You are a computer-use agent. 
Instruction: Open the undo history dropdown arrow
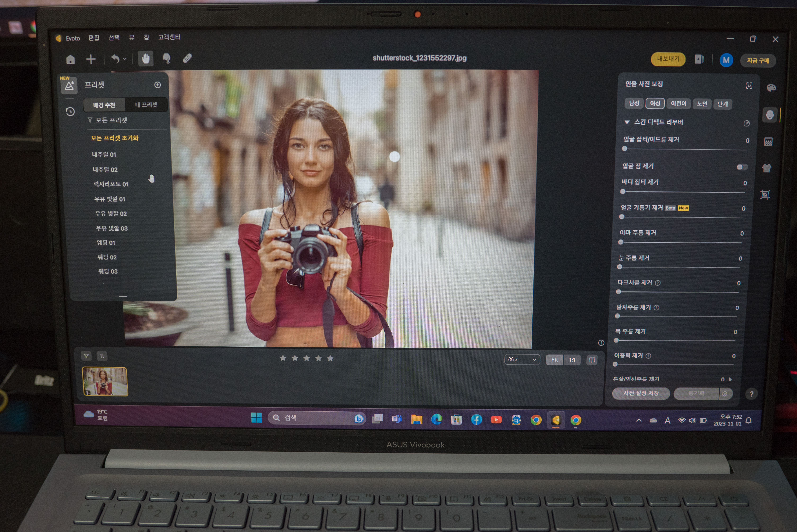125,59
